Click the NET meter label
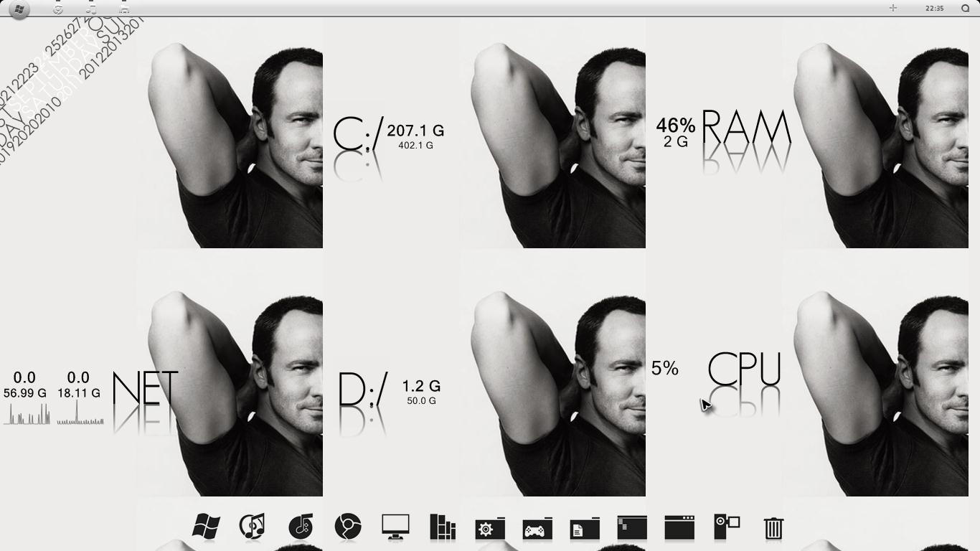980x551 pixels. 145,389
